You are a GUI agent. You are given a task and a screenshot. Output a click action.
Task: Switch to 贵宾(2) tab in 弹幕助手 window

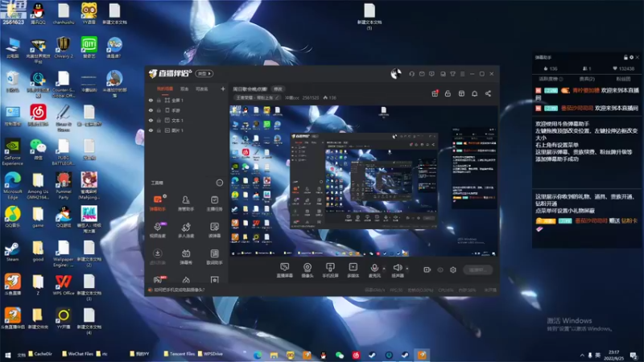(x=587, y=79)
